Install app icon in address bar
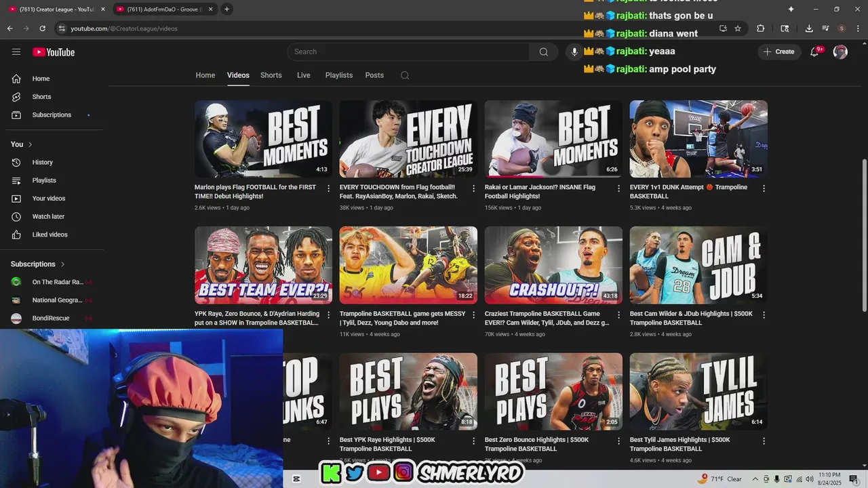Viewport: 868px width, 488px height. [723, 28]
